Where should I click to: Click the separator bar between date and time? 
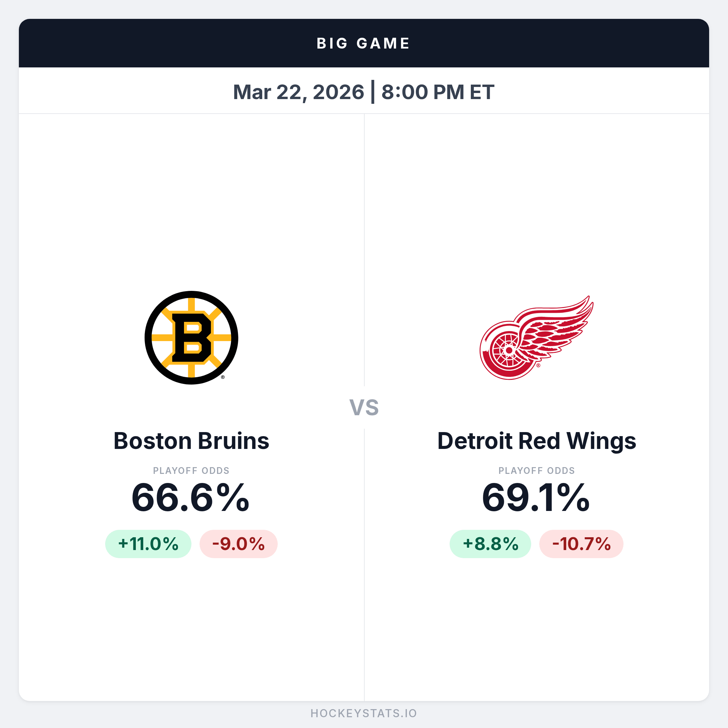pyautogui.click(x=373, y=92)
